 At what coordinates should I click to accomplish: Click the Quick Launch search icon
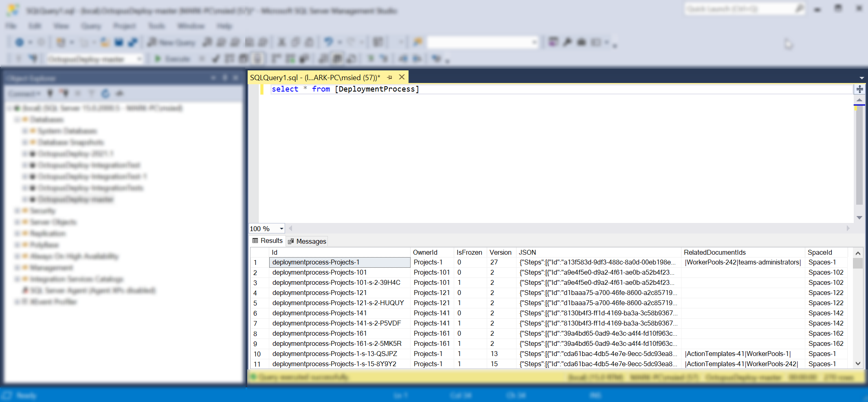click(800, 9)
